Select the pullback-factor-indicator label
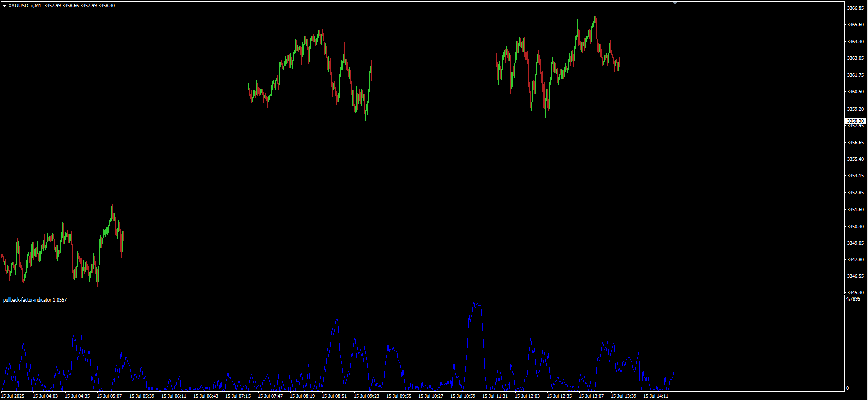The height and width of the screenshot is (400, 868). tap(27, 300)
